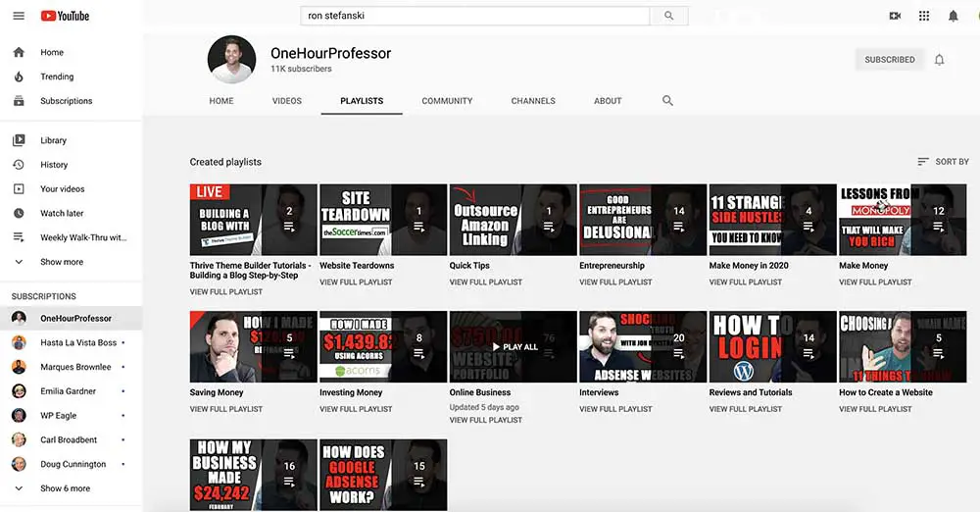This screenshot has width=980, height=512.
Task: Open Lessons from Monopoly playlist thumbnail
Action: point(903,220)
